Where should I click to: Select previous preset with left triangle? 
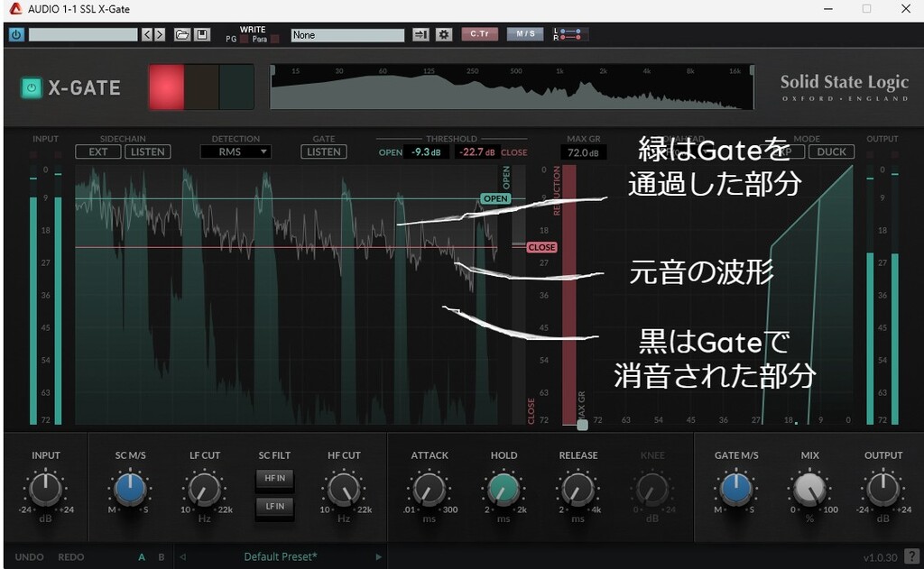[182, 556]
